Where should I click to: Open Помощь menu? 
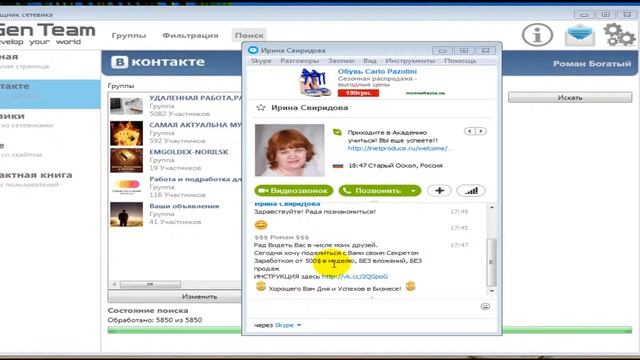tap(460, 61)
